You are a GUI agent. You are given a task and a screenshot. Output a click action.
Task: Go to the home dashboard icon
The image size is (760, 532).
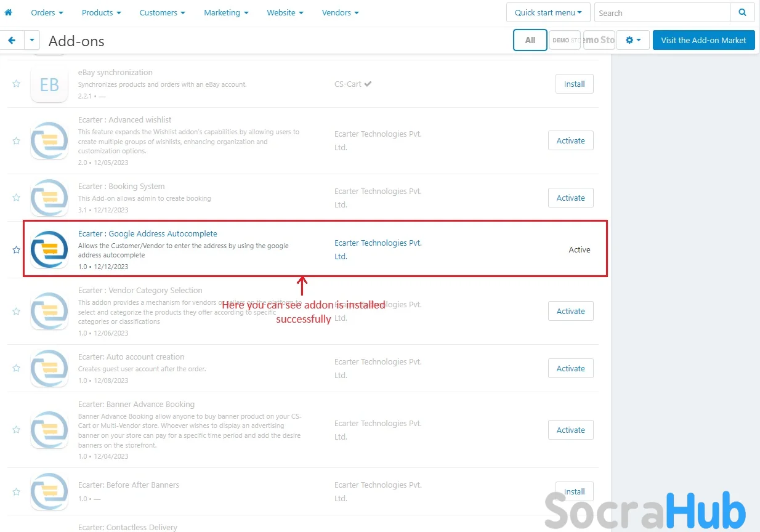coord(8,12)
